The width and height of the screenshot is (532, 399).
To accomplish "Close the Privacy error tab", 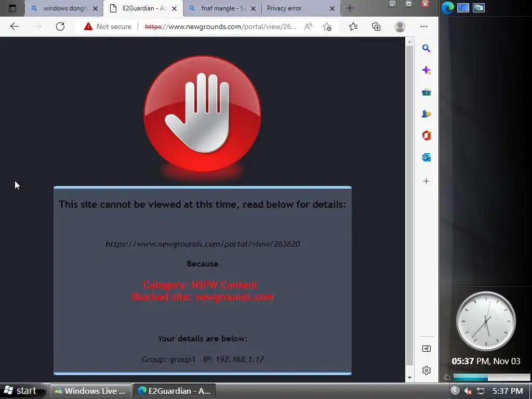I will [x=332, y=8].
